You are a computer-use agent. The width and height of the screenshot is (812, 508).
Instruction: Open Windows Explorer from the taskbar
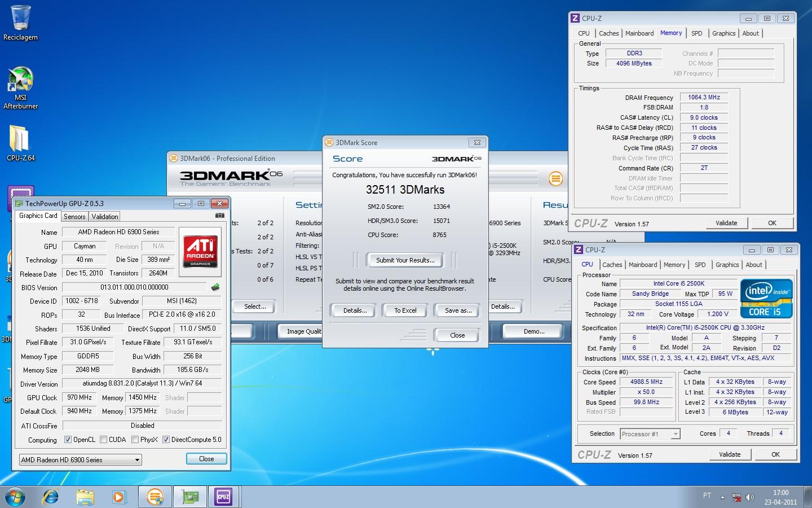[85, 497]
